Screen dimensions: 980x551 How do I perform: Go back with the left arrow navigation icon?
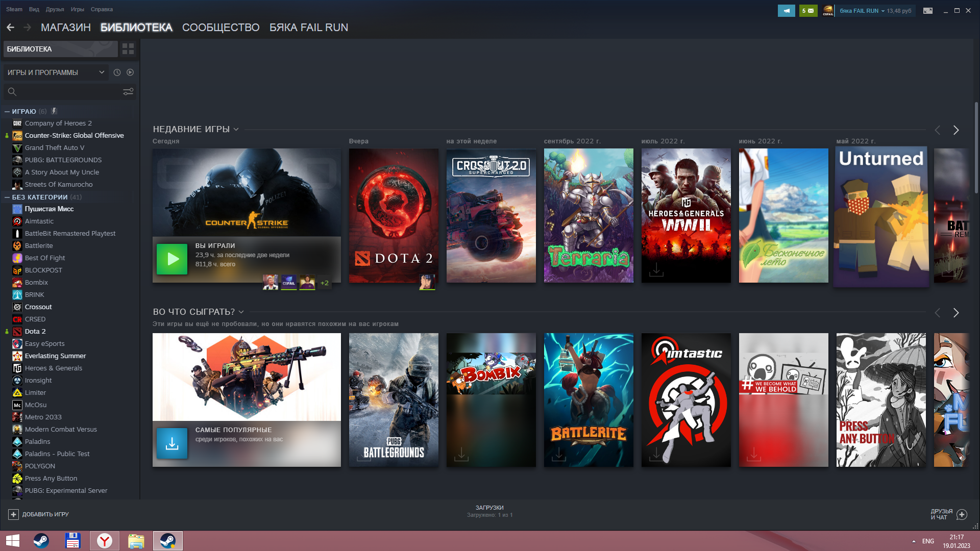point(10,28)
